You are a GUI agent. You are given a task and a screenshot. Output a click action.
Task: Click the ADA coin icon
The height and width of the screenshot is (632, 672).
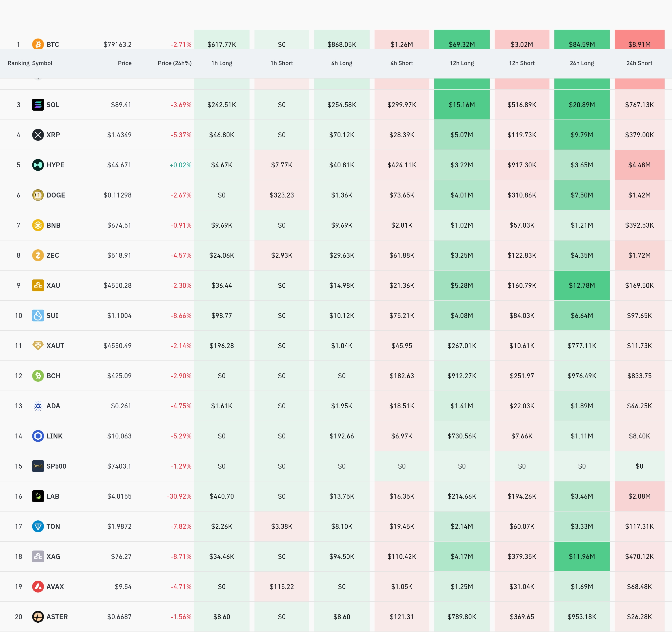(x=38, y=406)
